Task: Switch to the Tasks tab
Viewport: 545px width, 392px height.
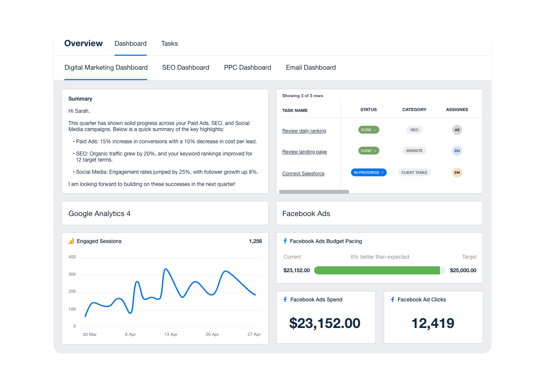Action: (x=169, y=44)
